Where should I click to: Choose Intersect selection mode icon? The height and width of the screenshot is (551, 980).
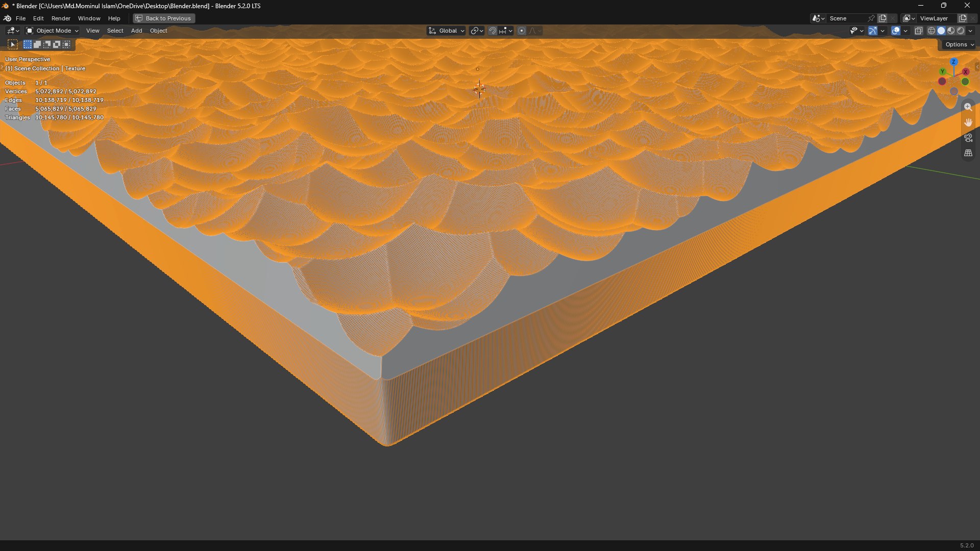[x=66, y=44]
